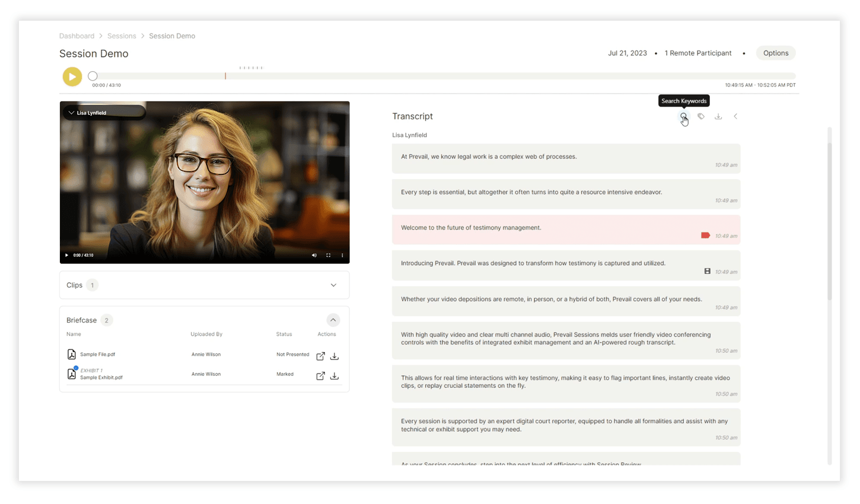Click the 'Name' column header in Briefcase
The image size is (860, 504).
(x=74, y=334)
